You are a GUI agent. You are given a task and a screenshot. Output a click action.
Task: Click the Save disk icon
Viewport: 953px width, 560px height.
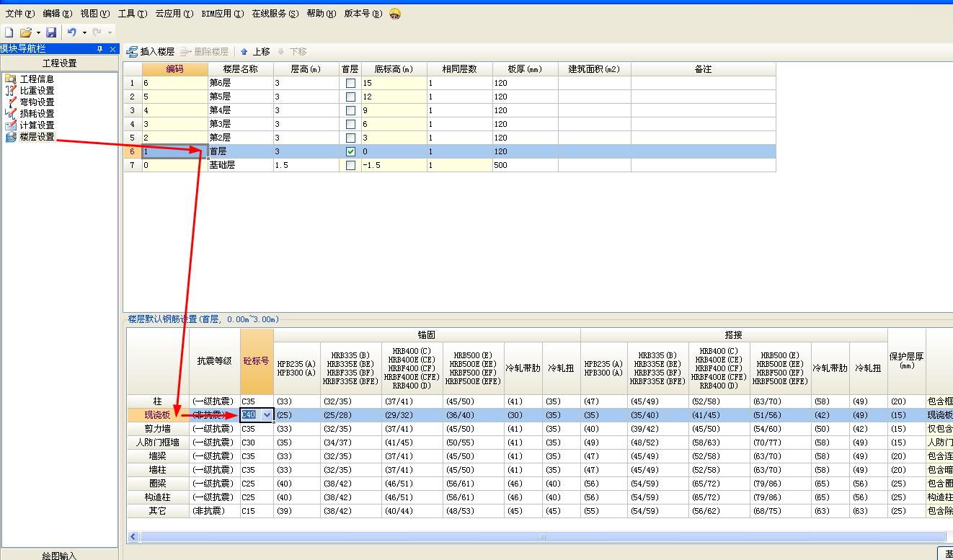point(51,32)
